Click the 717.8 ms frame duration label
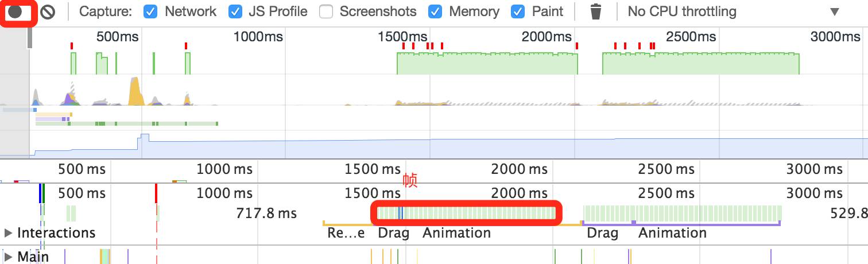The height and width of the screenshot is (264, 868). 266,213
